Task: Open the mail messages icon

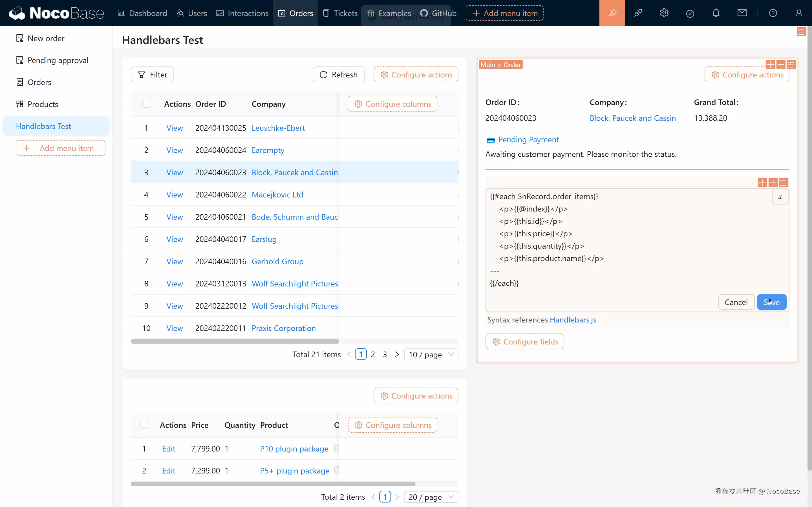Action: (742, 13)
